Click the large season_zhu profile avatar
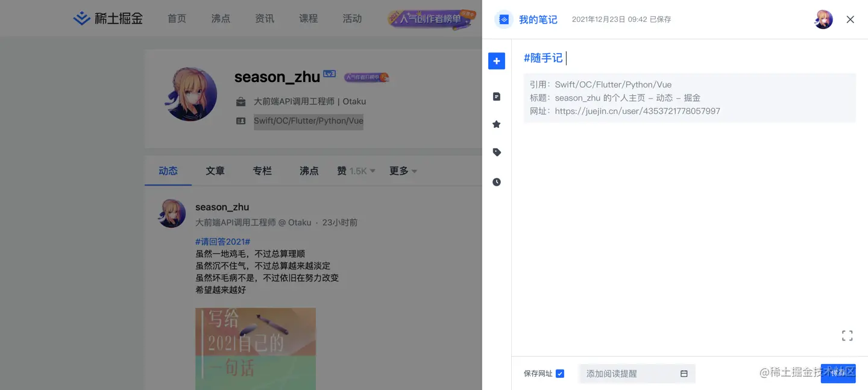868x390 pixels. [x=190, y=94]
